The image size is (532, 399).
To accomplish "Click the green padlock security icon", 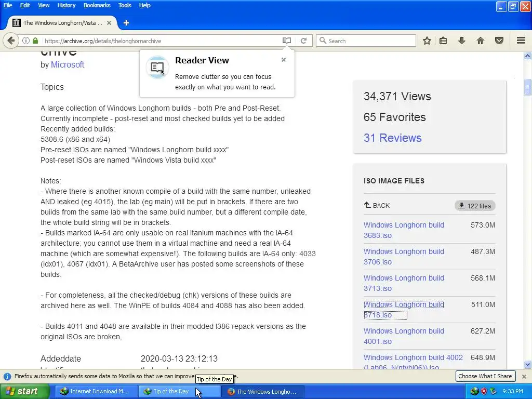I will 35,41.
